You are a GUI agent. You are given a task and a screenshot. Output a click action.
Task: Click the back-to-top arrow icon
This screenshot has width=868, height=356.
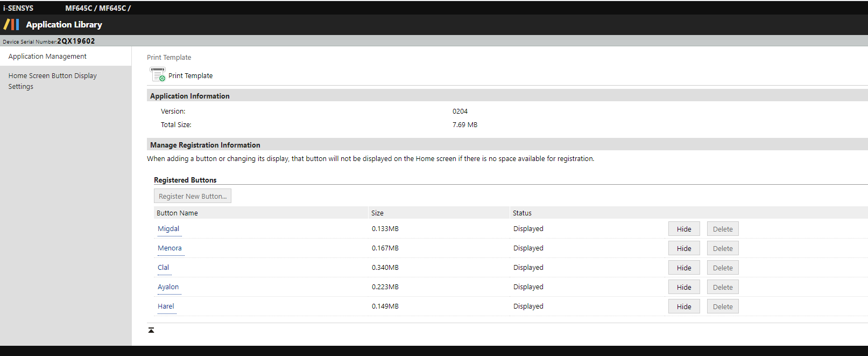tap(151, 330)
